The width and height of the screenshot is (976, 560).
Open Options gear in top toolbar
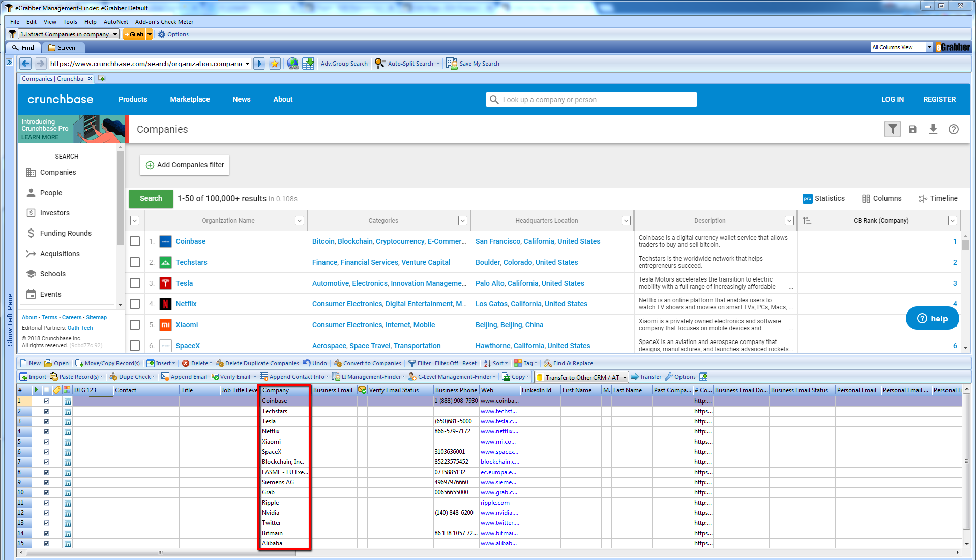pyautogui.click(x=173, y=34)
